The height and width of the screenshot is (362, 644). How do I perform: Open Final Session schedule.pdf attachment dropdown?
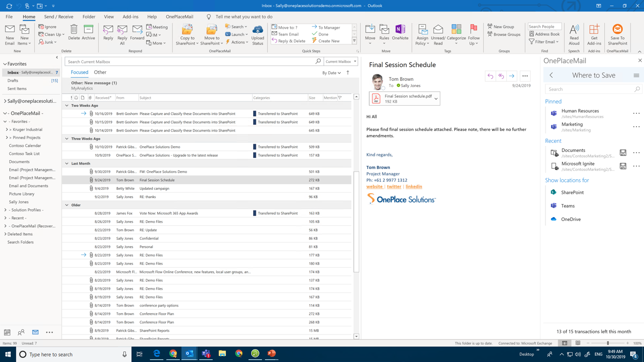coord(436,99)
